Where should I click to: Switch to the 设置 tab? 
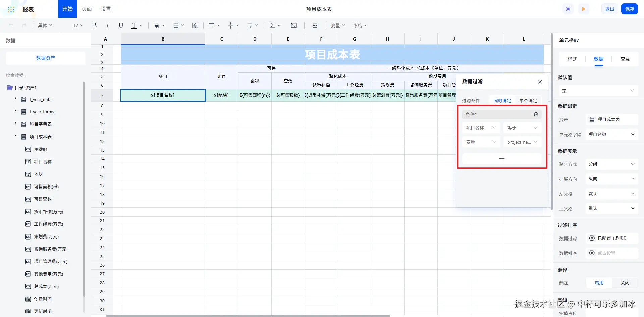106,9
